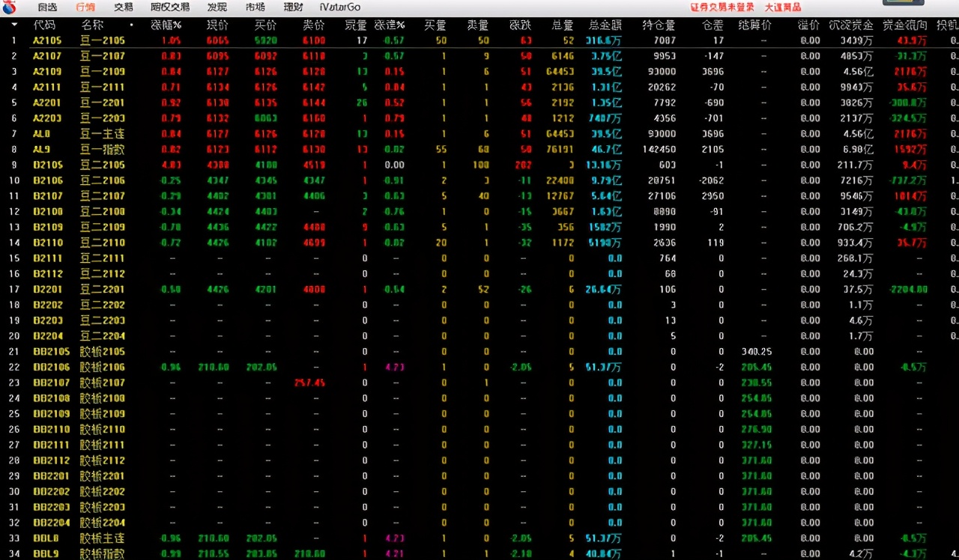
Task: Select the 豆一2111 name cell
Action: coord(103,87)
